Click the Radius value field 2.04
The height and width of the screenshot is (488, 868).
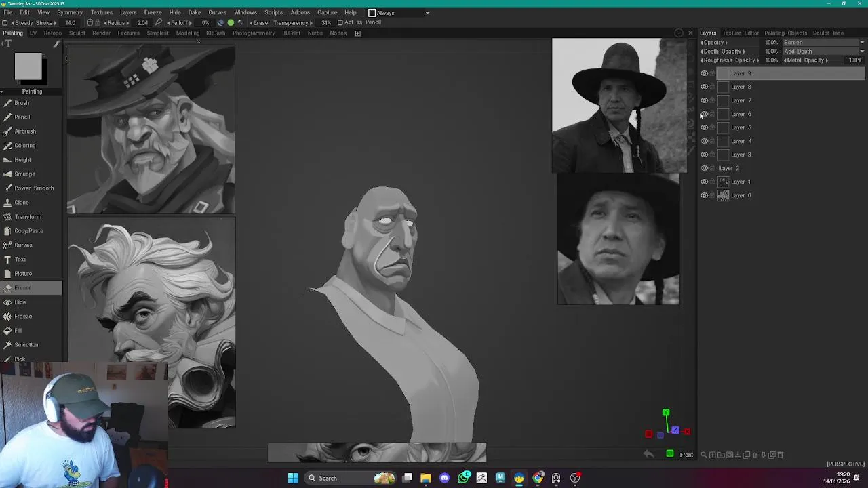click(x=142, y=22)
